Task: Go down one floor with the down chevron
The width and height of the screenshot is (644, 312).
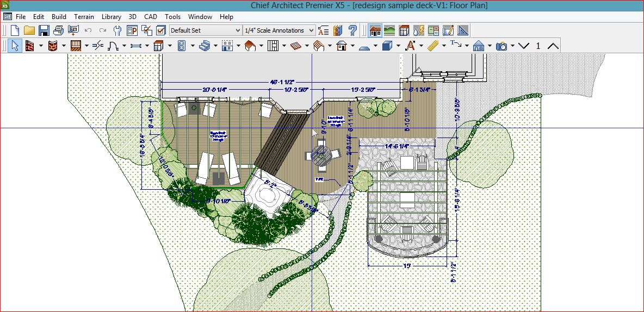Action: click(524, 46)
